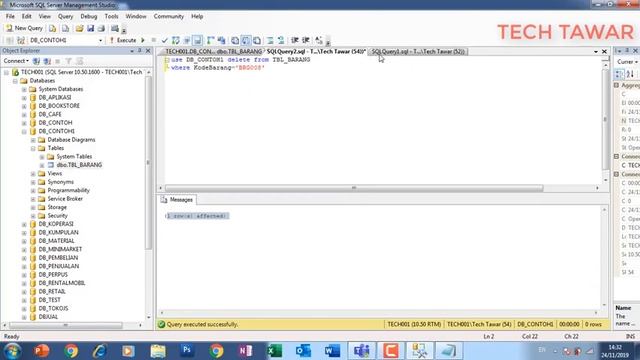Screen dimensions: 640x360
Task: Click the '1 row(s) affected' message text
Action: click(197, 216)
